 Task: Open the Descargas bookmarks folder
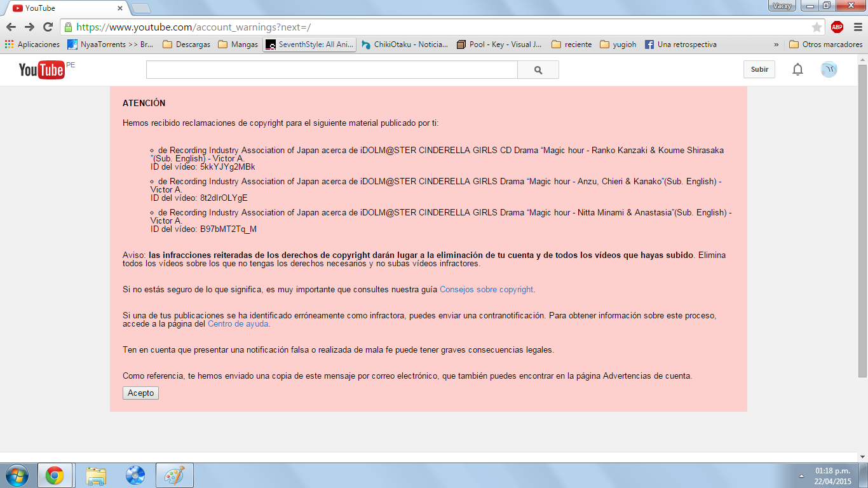[x=187, y=44]
